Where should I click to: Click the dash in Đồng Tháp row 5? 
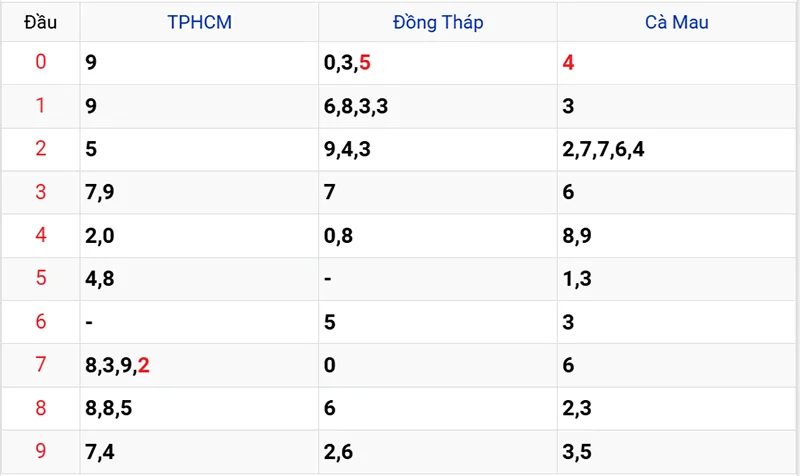[x=328, y=279]
